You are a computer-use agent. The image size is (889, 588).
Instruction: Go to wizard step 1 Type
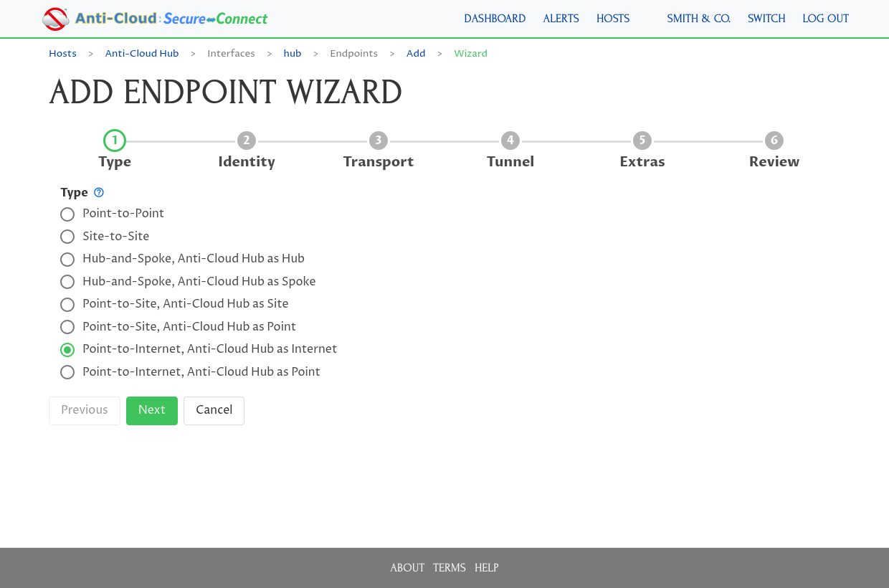tap(115, 150)
